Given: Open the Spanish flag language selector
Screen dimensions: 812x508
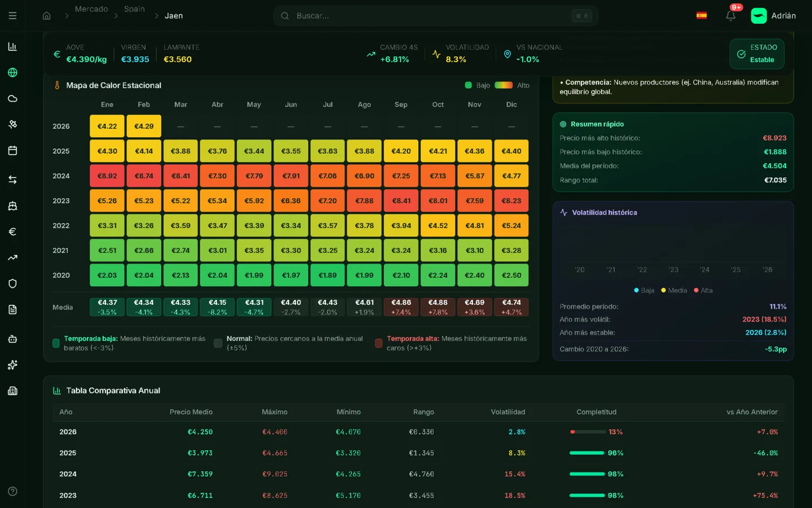Looking at the screenshot, I should (701, 16).
